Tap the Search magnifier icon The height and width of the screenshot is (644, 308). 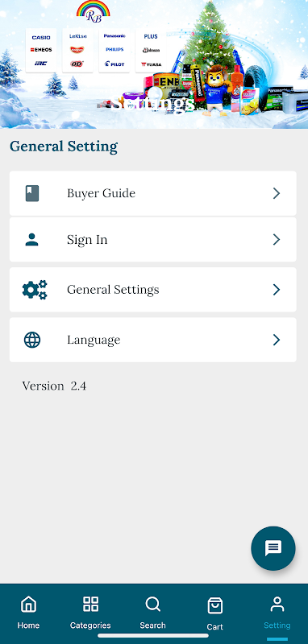pos(152,605)
